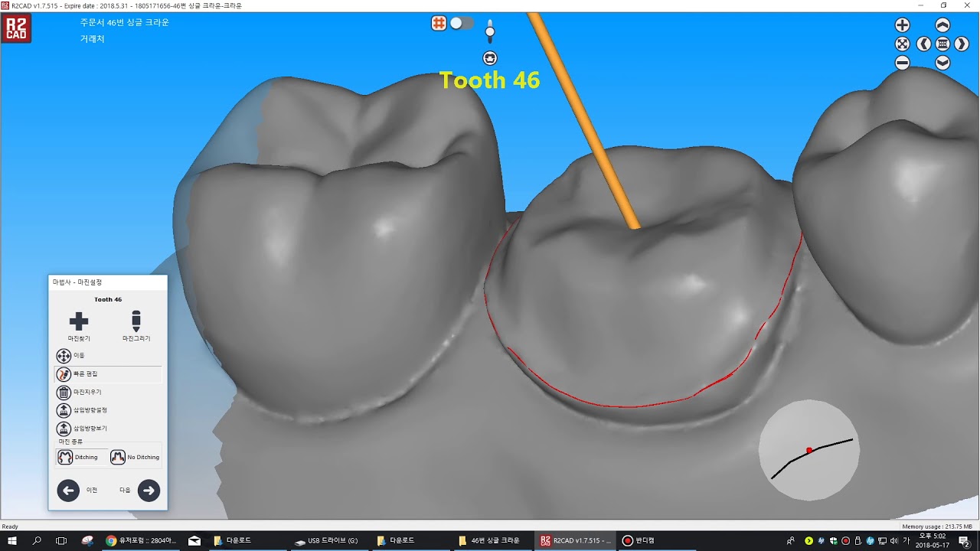Zoom in with the plus view button
Screen dimensions: 980x551
point(903,25)
